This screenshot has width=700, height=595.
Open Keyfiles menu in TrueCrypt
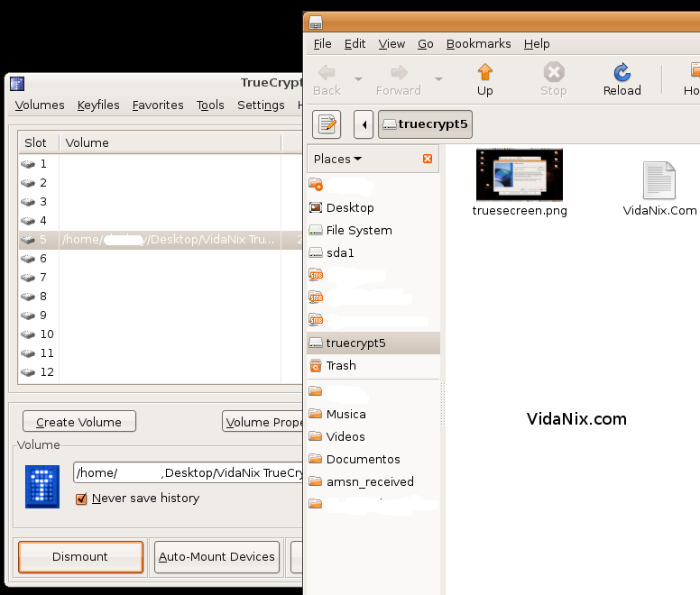(x=98, y=105)
